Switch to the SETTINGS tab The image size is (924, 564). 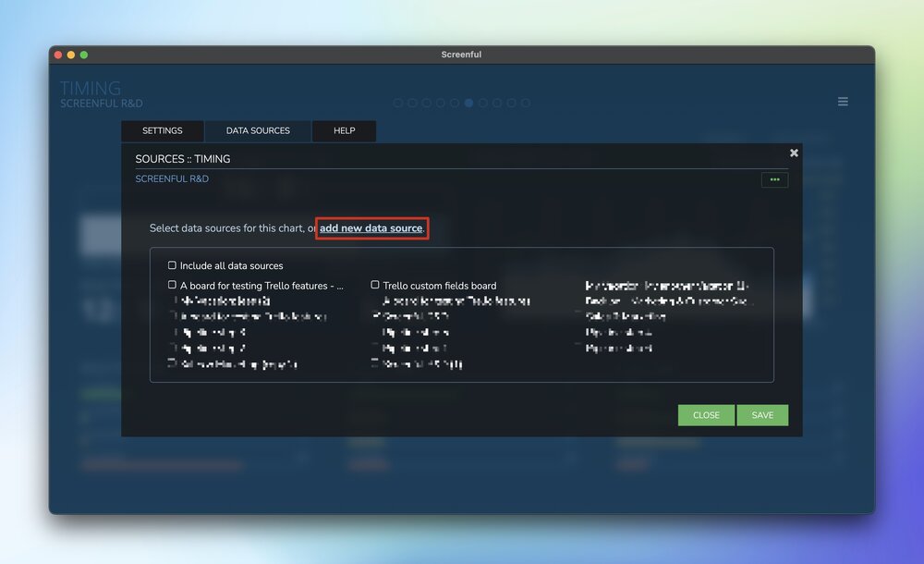(x=162, y=131)
